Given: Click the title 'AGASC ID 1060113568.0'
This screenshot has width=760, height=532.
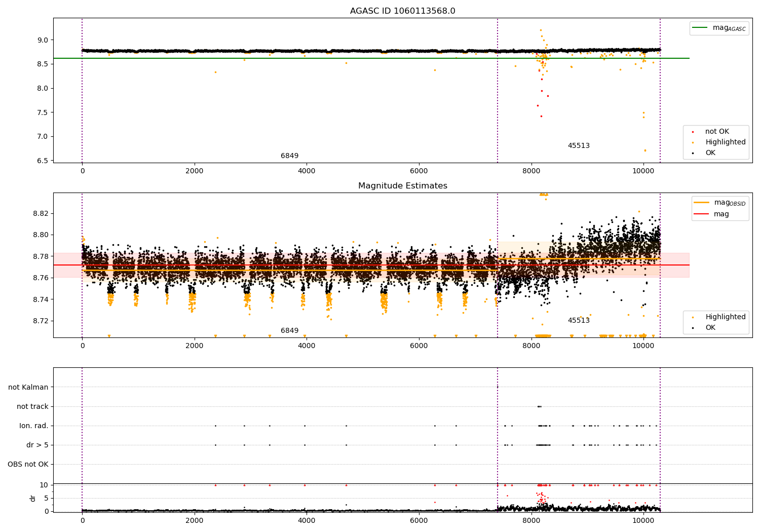Looking at the screenshot, I should pyautogui.click(x=402, y=11).
